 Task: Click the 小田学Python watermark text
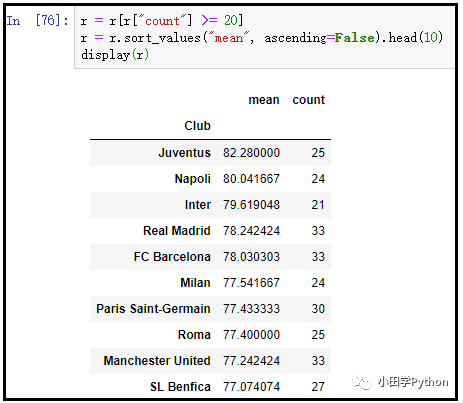(x=413, y=382)
